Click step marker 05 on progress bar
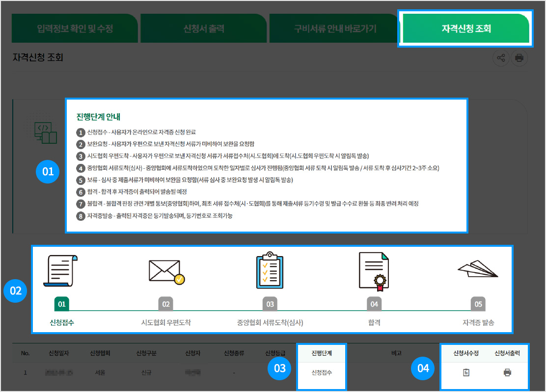 478,304
